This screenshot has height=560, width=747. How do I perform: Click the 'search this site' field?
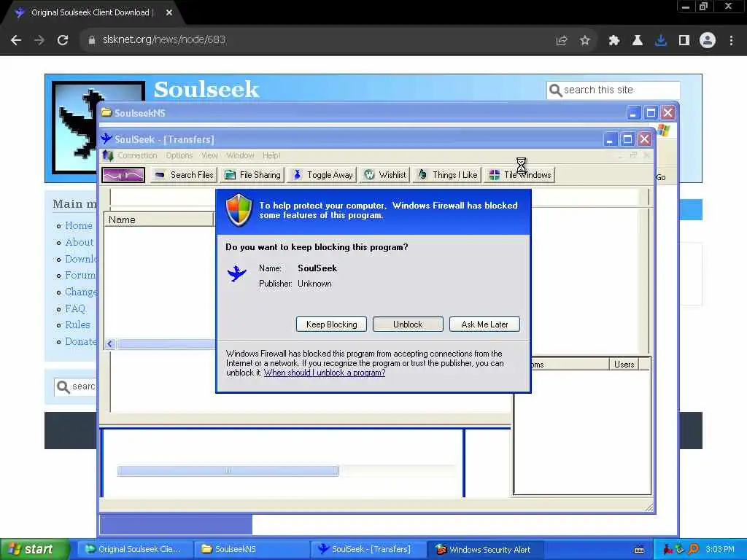click(614, 90)
